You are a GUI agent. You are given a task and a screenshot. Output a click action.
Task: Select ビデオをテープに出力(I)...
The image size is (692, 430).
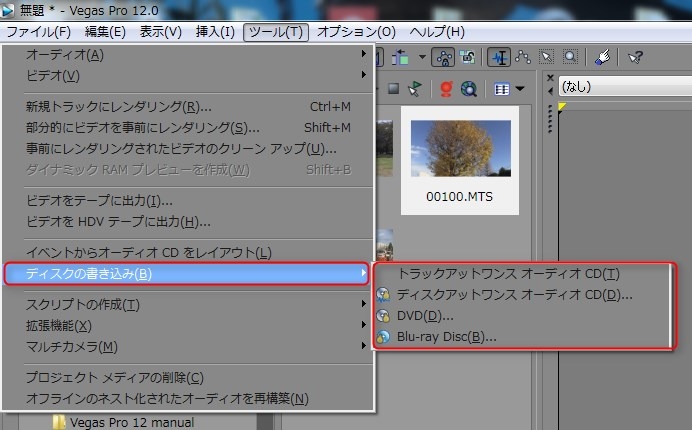pos(188,201)
